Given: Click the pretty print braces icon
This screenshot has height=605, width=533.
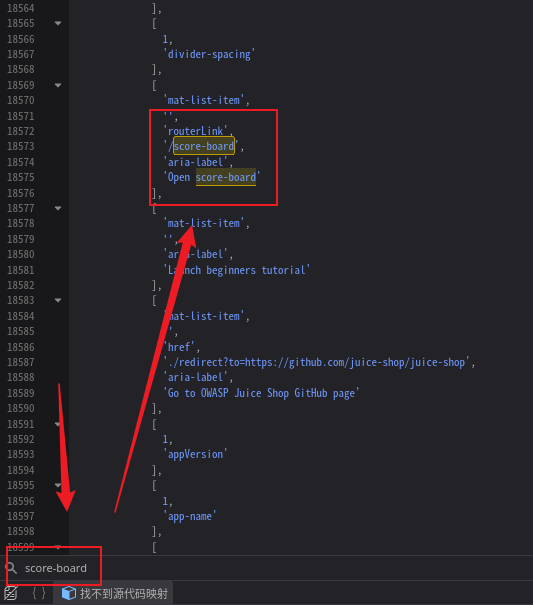Looking at the screenshot, I should click(x=39, y=593).
